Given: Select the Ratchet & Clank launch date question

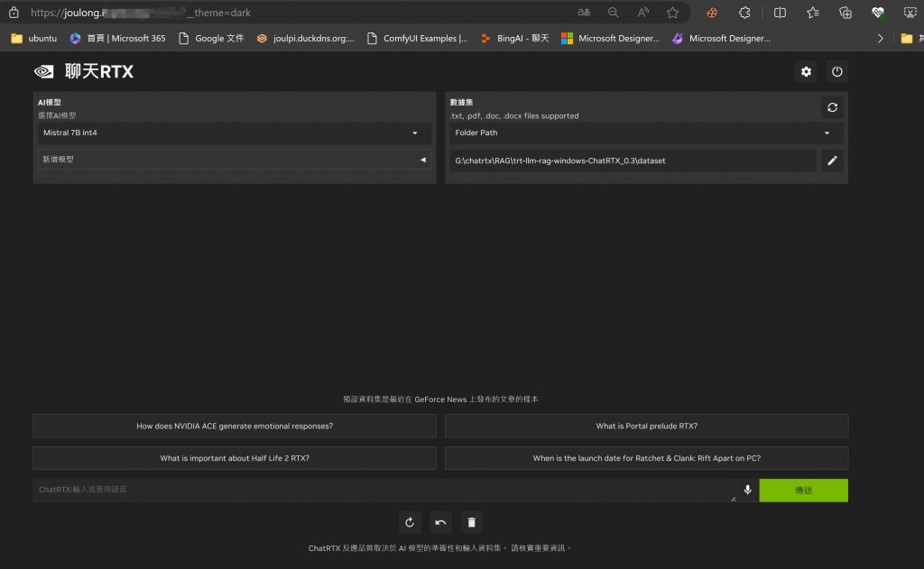Looking at the screenshot, I should [646, 458].
